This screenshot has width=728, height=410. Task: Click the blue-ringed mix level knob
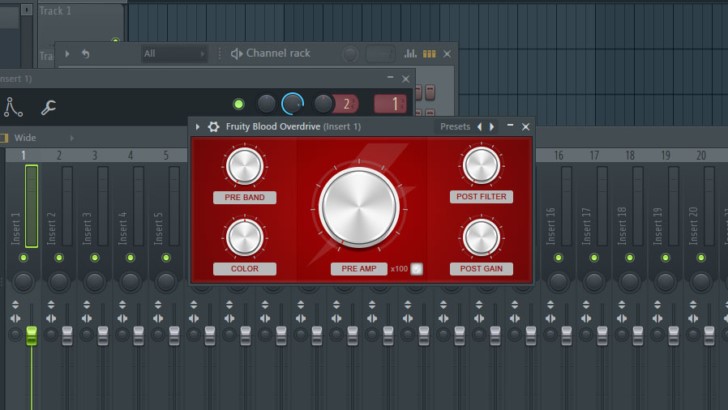(x=292, y=104)
